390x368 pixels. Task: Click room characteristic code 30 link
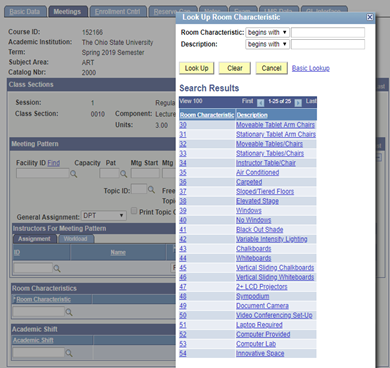pos(183,125)
